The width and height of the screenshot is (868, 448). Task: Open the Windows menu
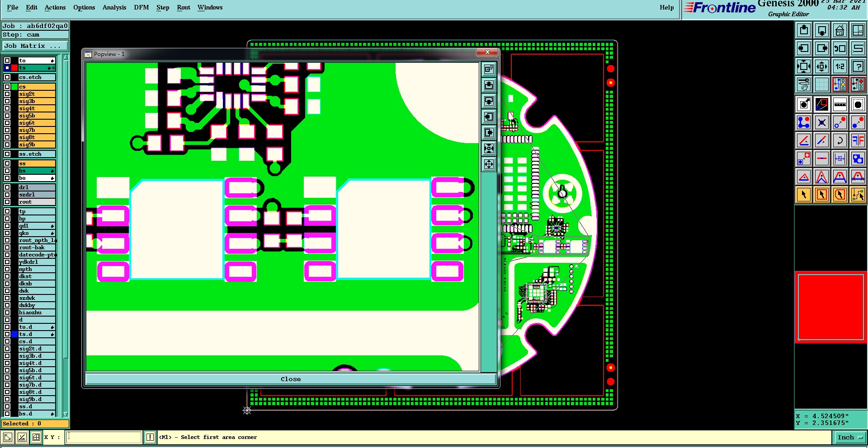pyautogui.click(x=210, y=7)
